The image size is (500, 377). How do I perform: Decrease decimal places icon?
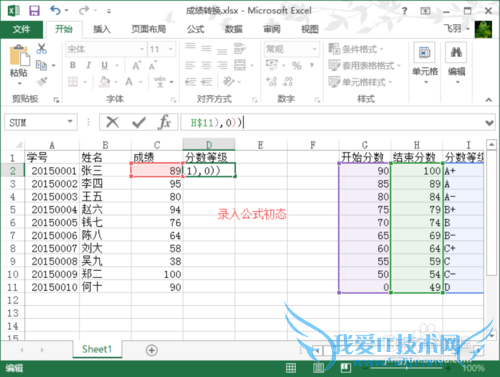click(288, 81)
